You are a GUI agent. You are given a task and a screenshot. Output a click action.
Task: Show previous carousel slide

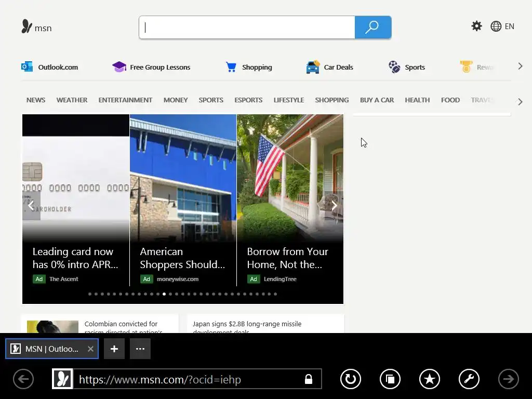(31, 206)
